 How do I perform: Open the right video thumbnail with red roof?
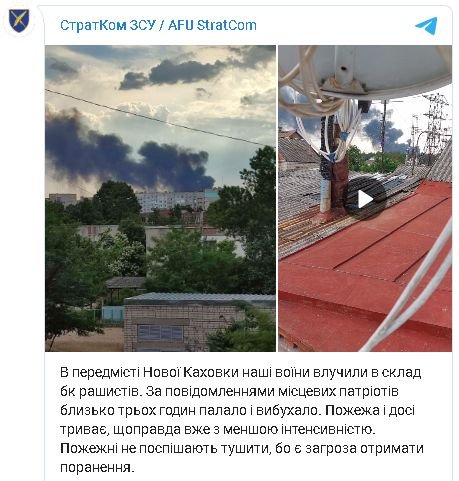coord(365,198)
